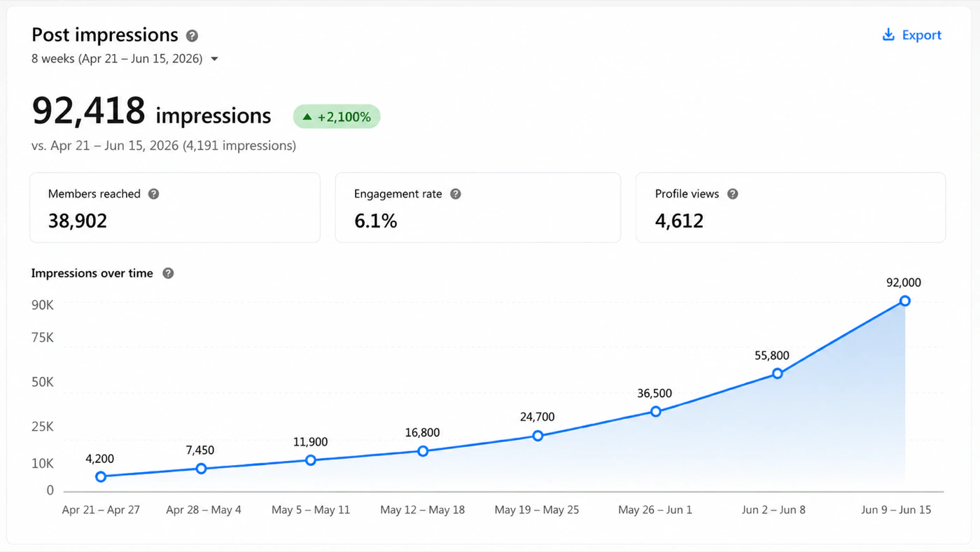Click the 0 y-axis label
The height and width of the screenshot is (552, 980).
point(50,490)
